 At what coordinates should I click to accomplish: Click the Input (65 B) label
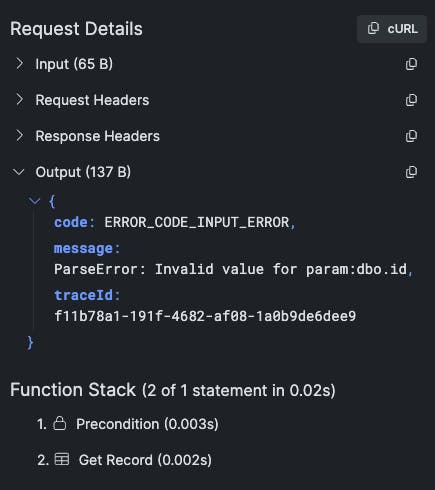coord(74,64)
